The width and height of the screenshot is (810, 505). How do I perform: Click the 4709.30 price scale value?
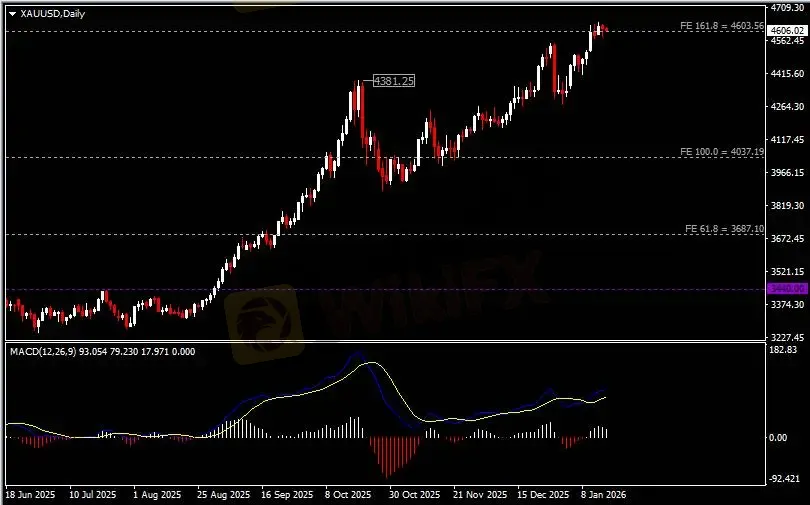coord(787,8)
